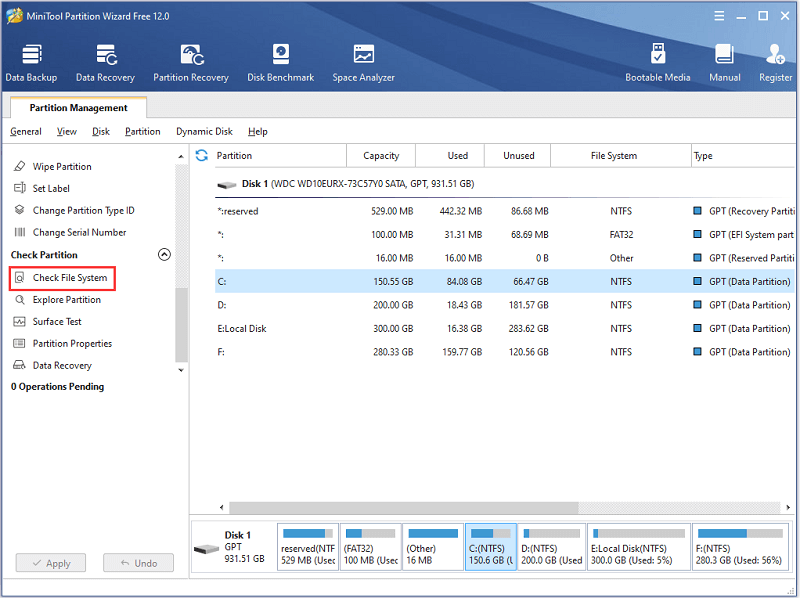Open the Partition Recovery tool
This screenshot has height=598, width=800.
pos(191,60)
